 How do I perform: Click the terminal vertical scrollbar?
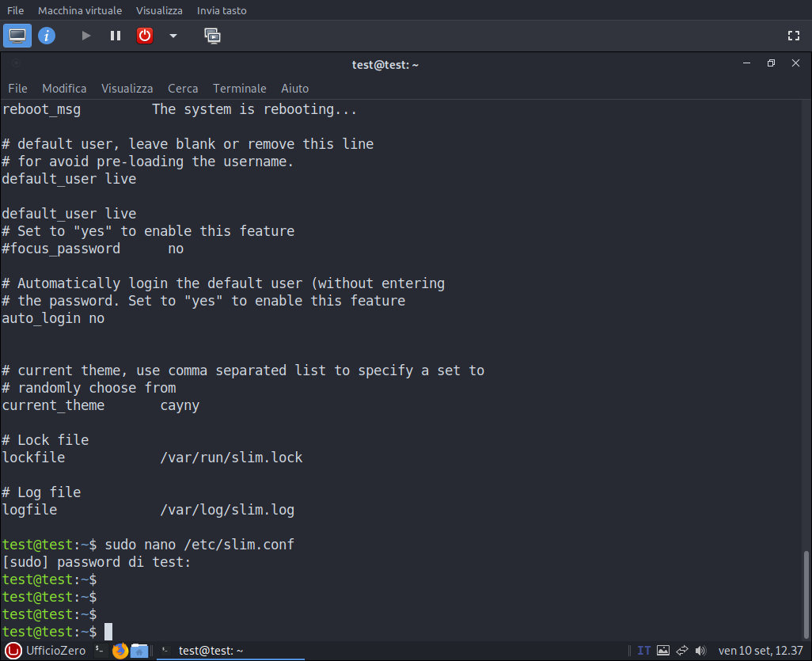point(806,594)
